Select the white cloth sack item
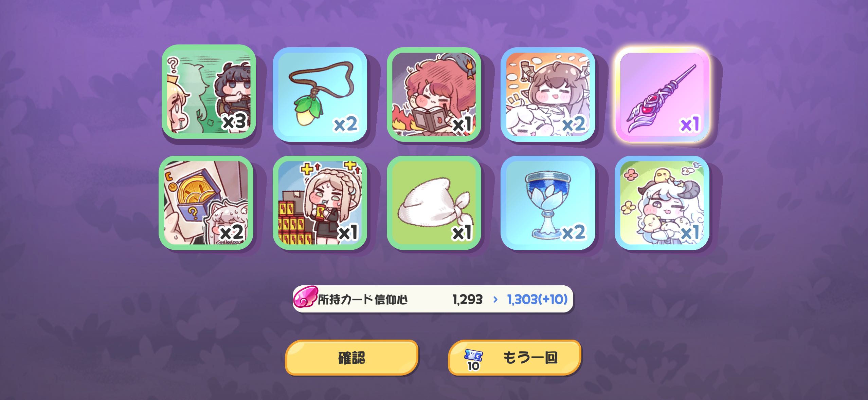This screenshot has width=868, height=400. tap(434, 203)
